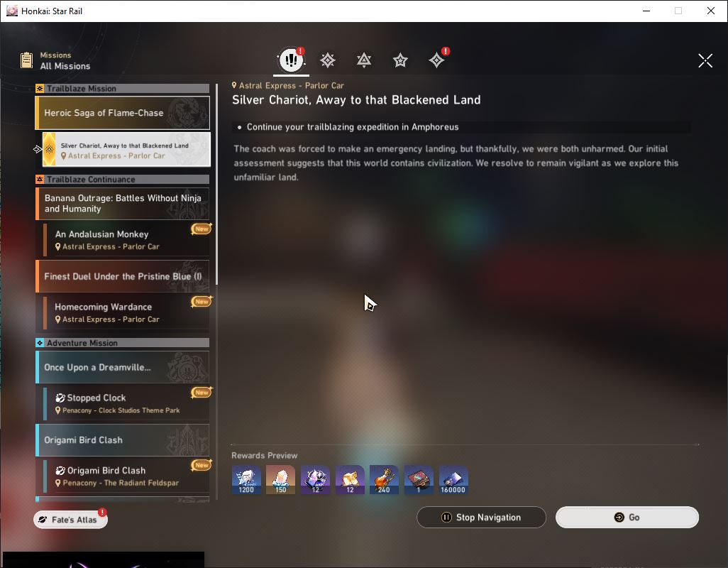Select the All Missions filter tab icon

point(291,60)
